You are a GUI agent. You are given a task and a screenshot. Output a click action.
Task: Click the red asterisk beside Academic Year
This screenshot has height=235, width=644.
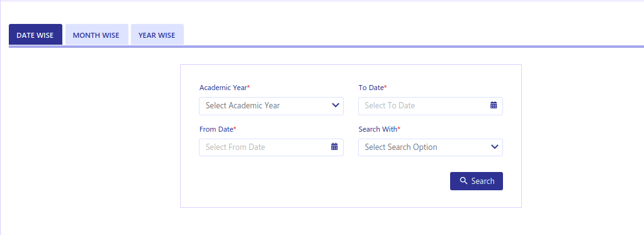point(249,87)
